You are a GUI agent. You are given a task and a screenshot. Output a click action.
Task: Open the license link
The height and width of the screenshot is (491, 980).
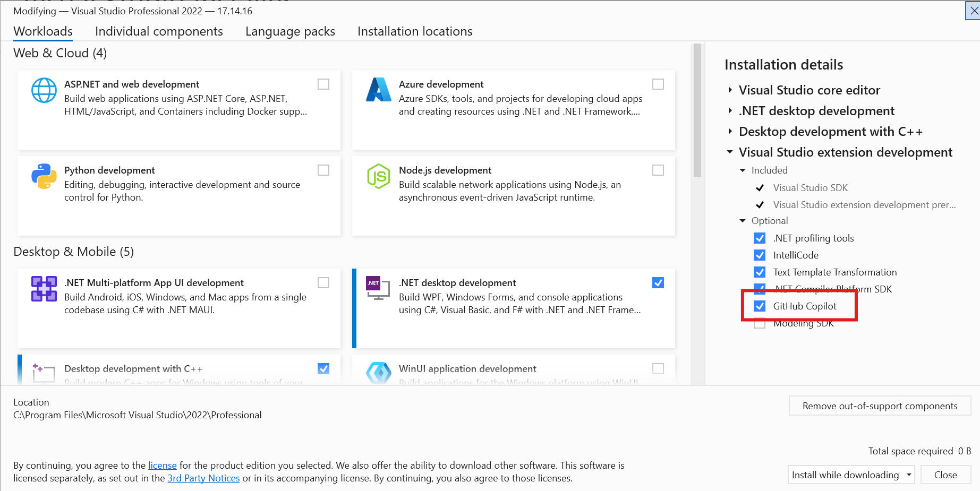[x=163, y=466]
